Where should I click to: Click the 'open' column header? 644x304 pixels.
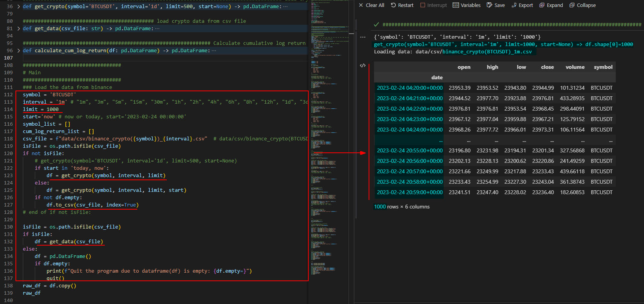point(464,67)
